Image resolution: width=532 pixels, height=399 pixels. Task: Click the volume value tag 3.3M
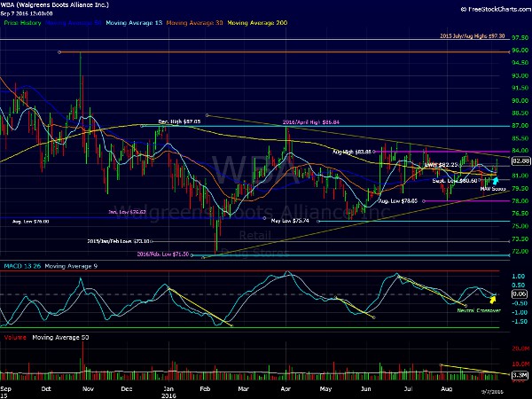click(x=520, y=375)
